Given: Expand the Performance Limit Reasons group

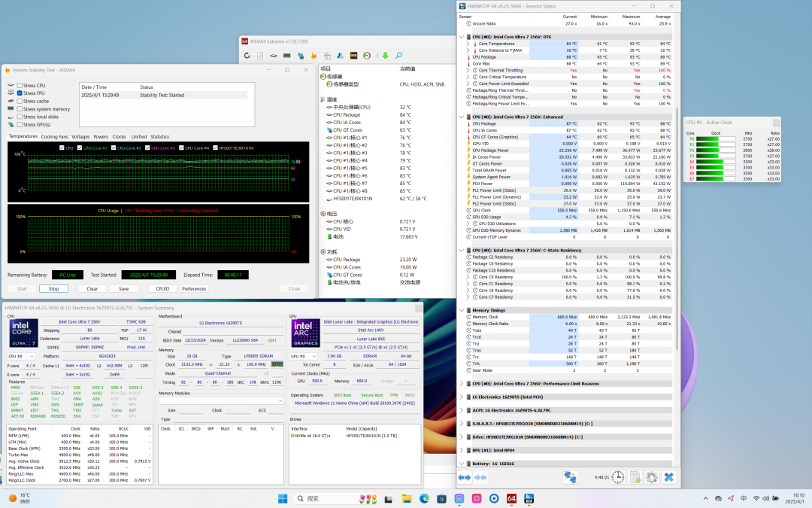Looking at the screenshot, I should coord(462,384).
